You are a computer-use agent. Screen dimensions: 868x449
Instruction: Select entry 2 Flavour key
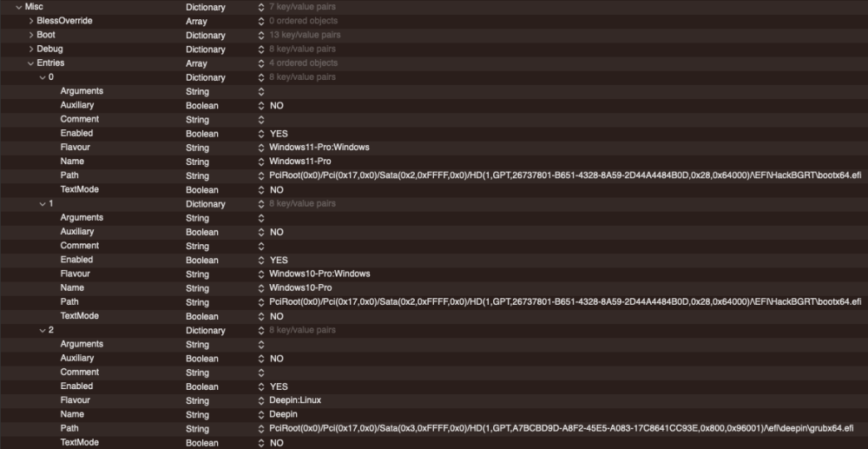click(75, 400)
